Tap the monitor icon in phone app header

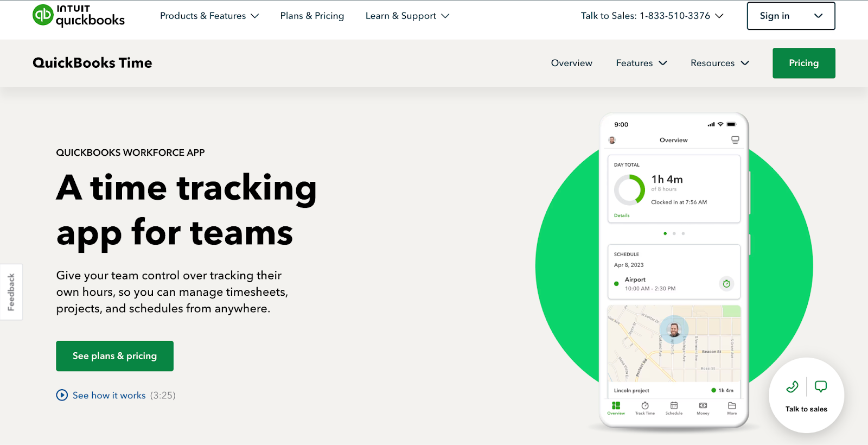coord(735,140)
